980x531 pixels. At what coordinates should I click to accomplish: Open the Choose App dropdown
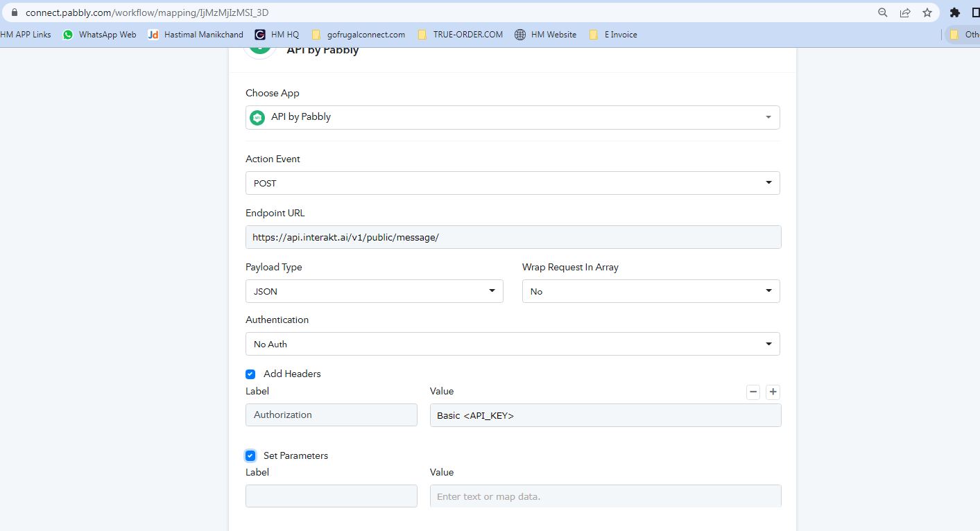click(513, 117)
